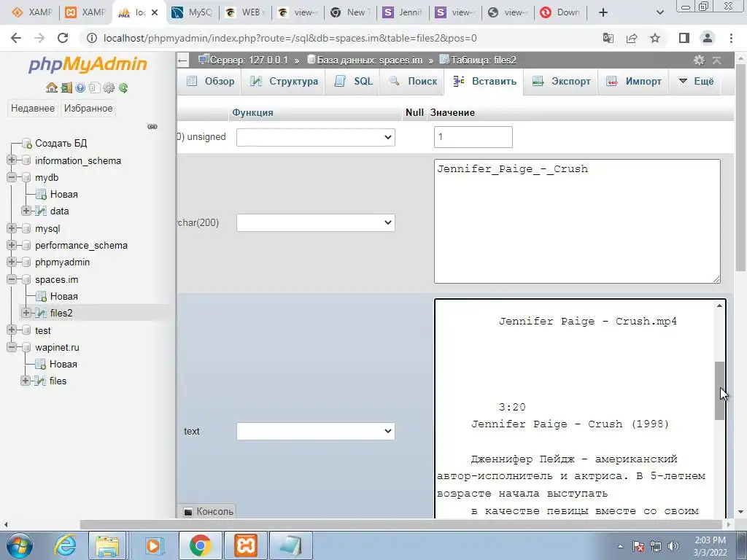Go back with browser back arrow
This screenshot has height=560, width=747.
point(16,38)
